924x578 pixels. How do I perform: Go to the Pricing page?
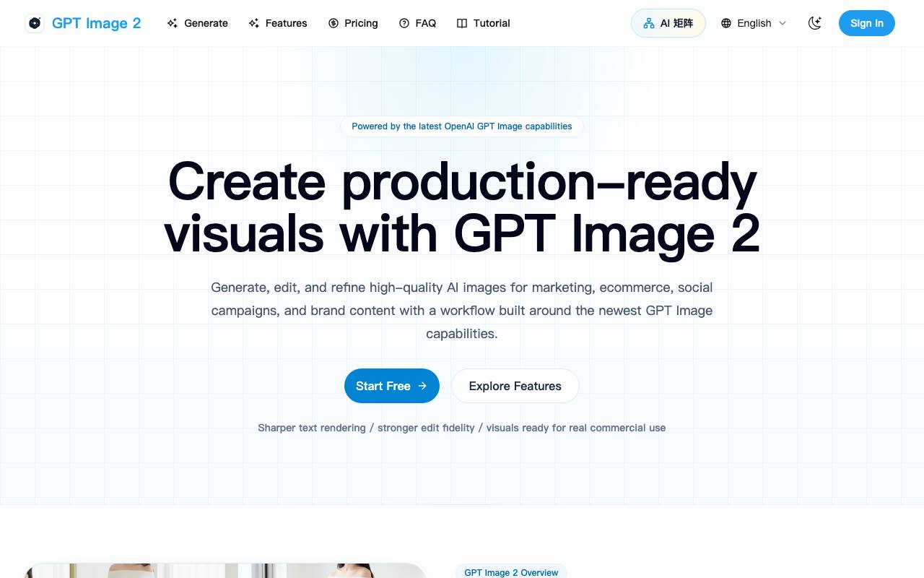pos(353,23)
